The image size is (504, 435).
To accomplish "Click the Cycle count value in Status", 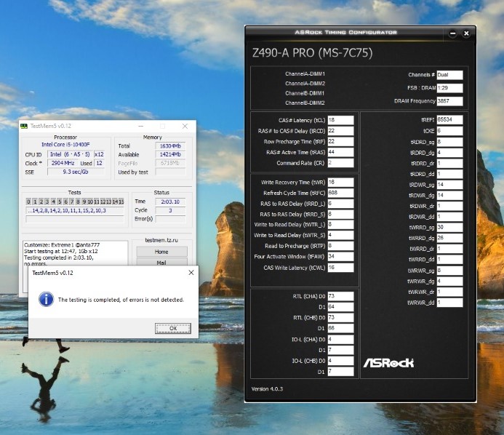I will (170, 210).
